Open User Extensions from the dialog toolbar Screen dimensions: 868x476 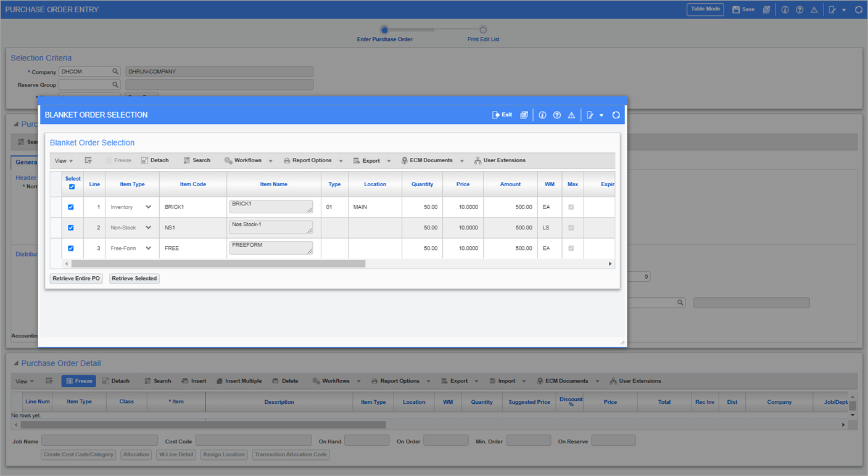pos(500,160)
